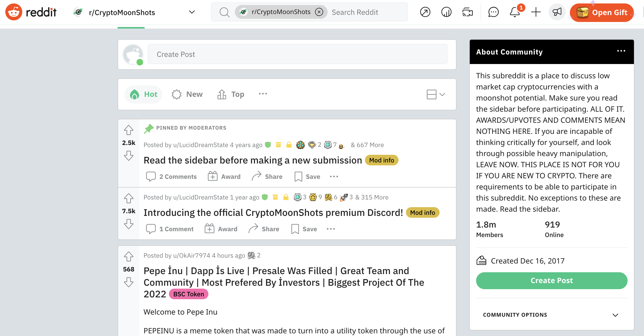This screenshot has width=644, height=336.
Task: Click 'Created Dec 16, 2017' text
Action: (x=527, y=261)
